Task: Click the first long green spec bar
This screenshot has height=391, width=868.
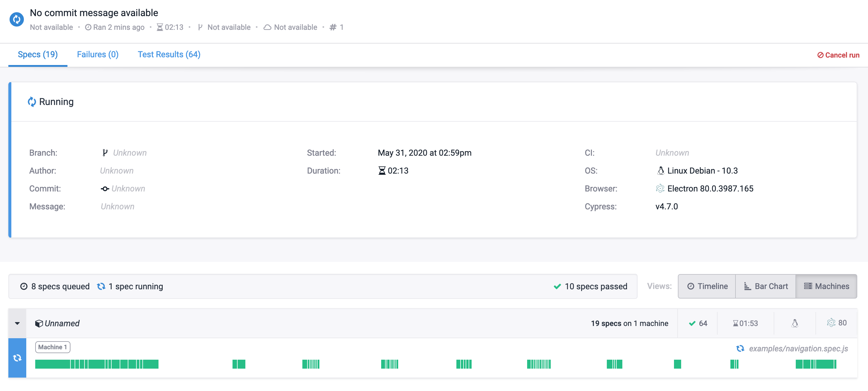Action: pyautogui.click(x=52, y=364)
